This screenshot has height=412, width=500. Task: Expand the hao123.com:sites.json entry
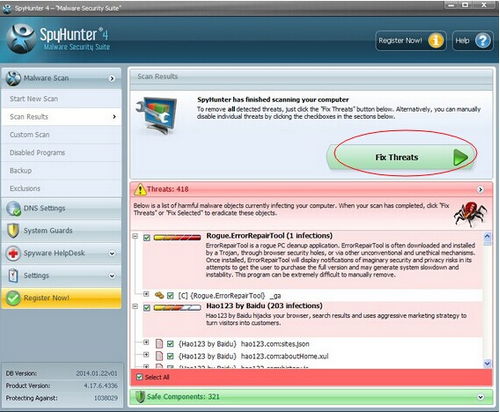[x=146, y=342]
